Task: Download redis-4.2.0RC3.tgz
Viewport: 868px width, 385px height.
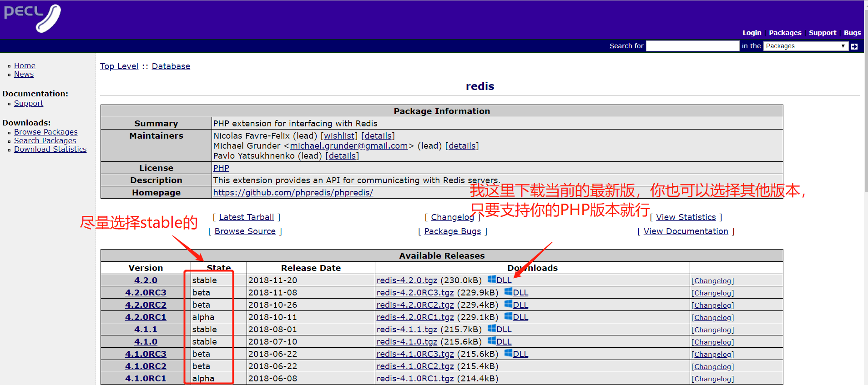Action: [415, 293]
